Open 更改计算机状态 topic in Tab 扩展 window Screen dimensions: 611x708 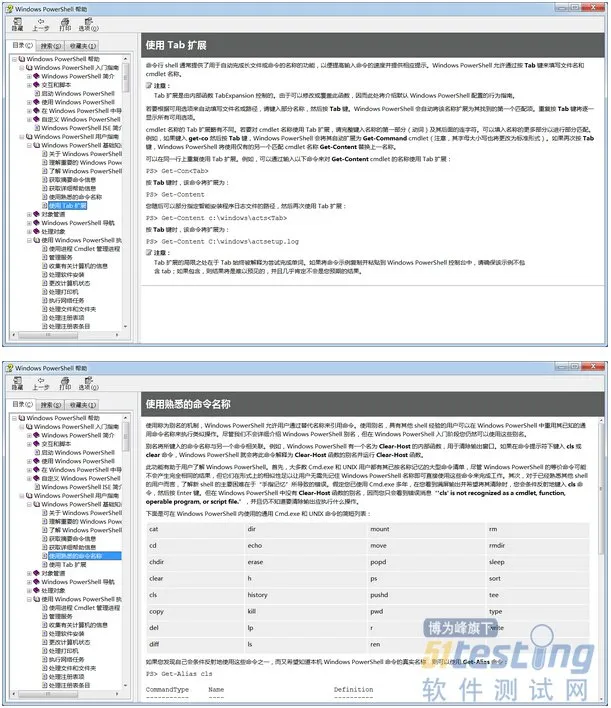click(x=70, y=284)
